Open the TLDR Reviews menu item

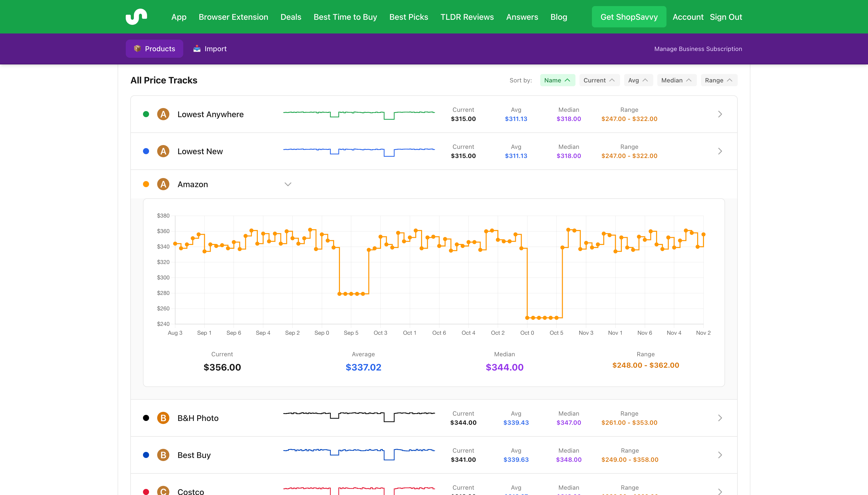click(467, 17)
